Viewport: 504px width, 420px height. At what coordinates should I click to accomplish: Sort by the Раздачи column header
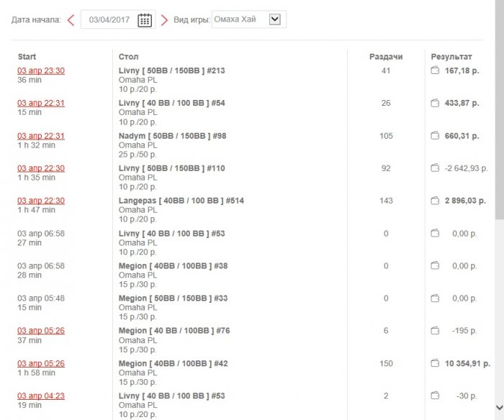[x=386, y=56]
